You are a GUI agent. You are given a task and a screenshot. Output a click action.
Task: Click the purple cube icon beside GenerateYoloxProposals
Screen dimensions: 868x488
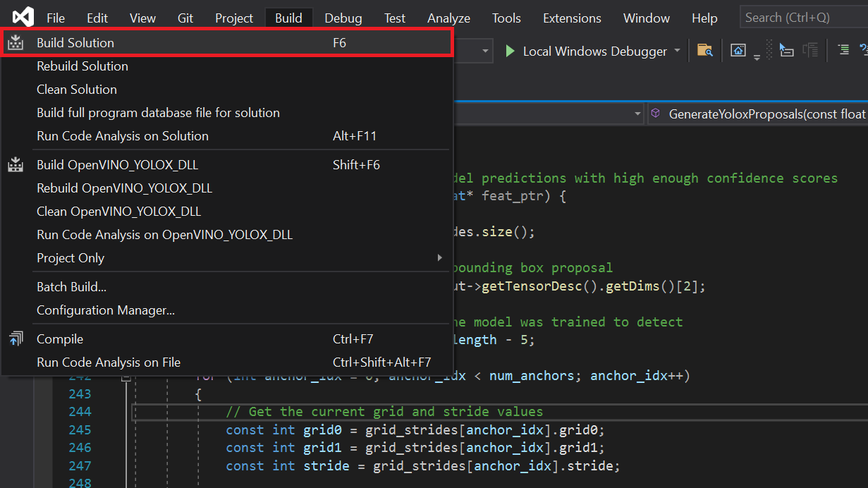tap(656, 114)
